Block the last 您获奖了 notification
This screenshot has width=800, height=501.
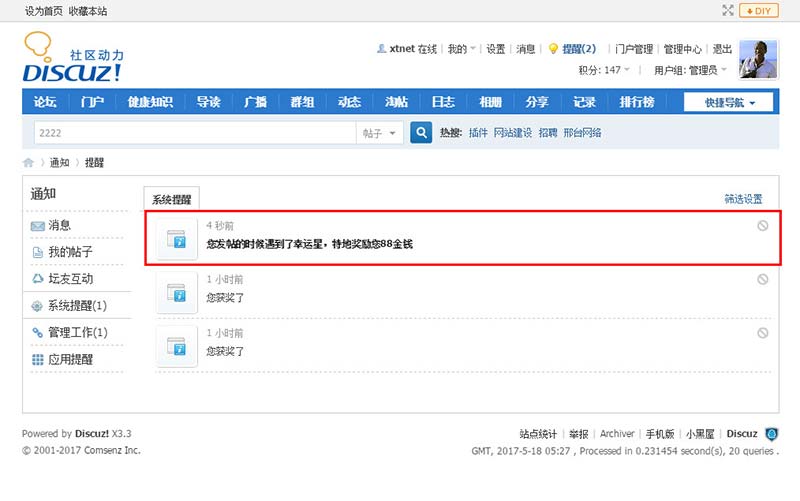[x=763, y=333]
